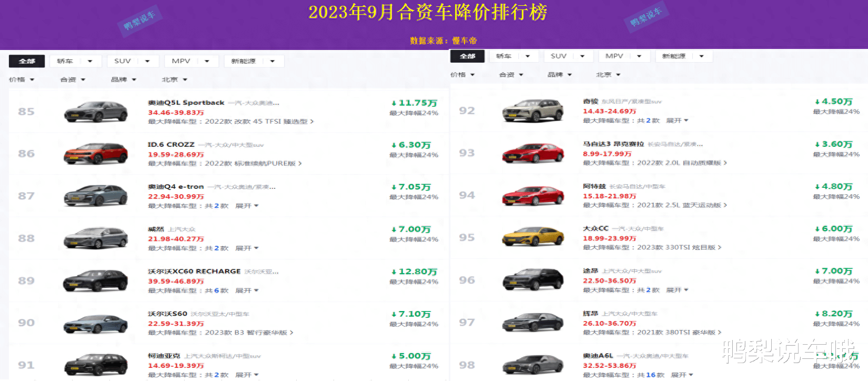Click the ID.6 CROZZ car thumbnail
Viewport: 868px width, 381px height.
96,154
